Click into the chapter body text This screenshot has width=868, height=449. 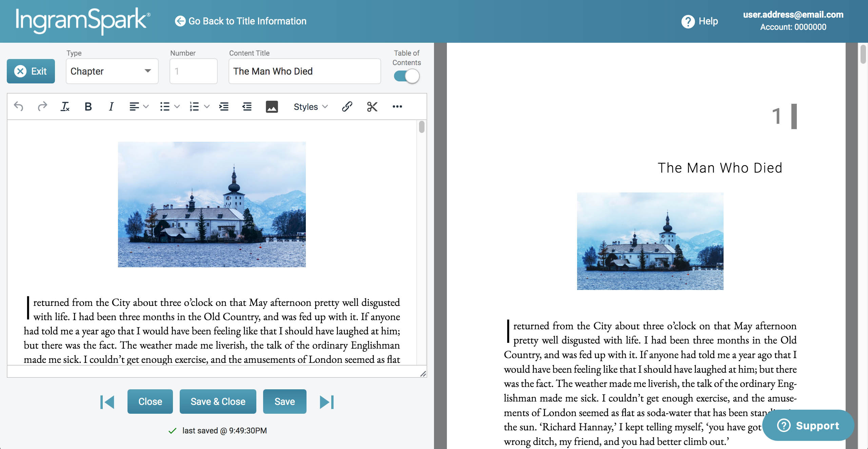click(212, 331)
